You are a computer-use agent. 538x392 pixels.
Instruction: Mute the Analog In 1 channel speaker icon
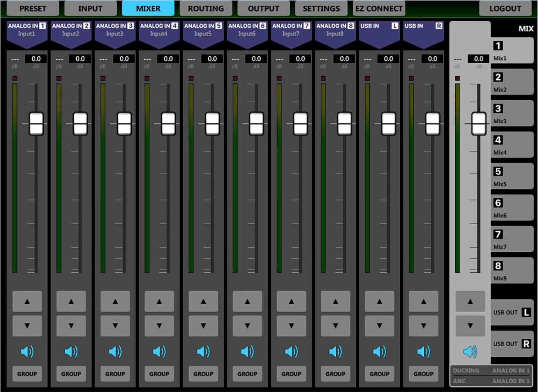27,351
